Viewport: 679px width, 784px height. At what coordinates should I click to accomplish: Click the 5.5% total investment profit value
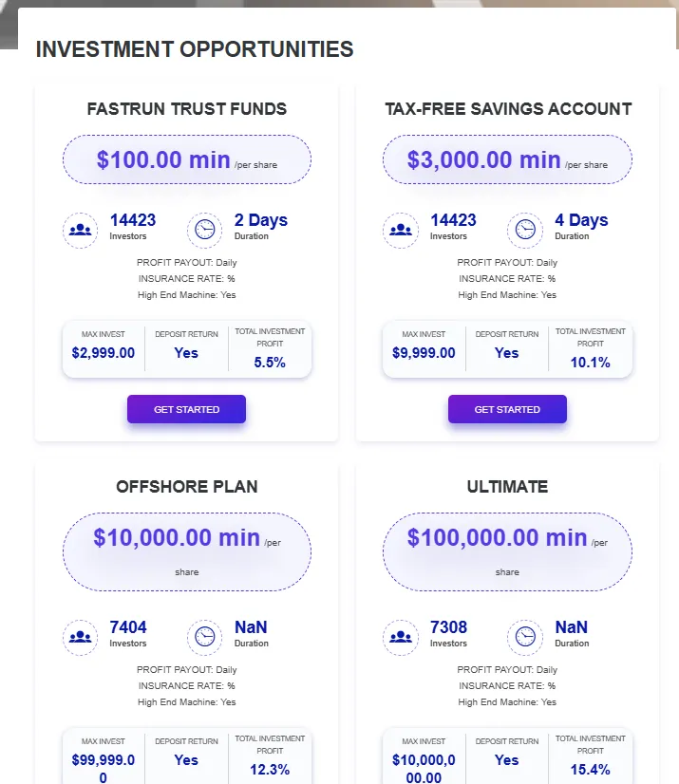point(270,362)
